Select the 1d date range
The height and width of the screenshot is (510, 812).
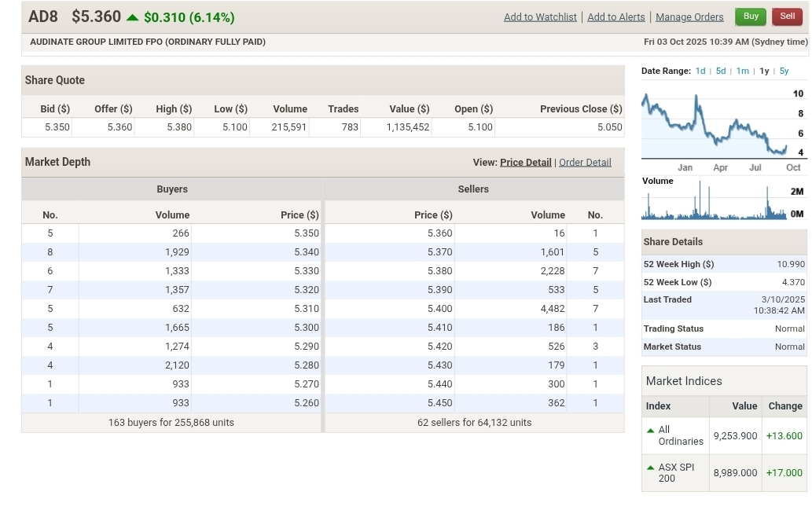(x=700, y=72)
